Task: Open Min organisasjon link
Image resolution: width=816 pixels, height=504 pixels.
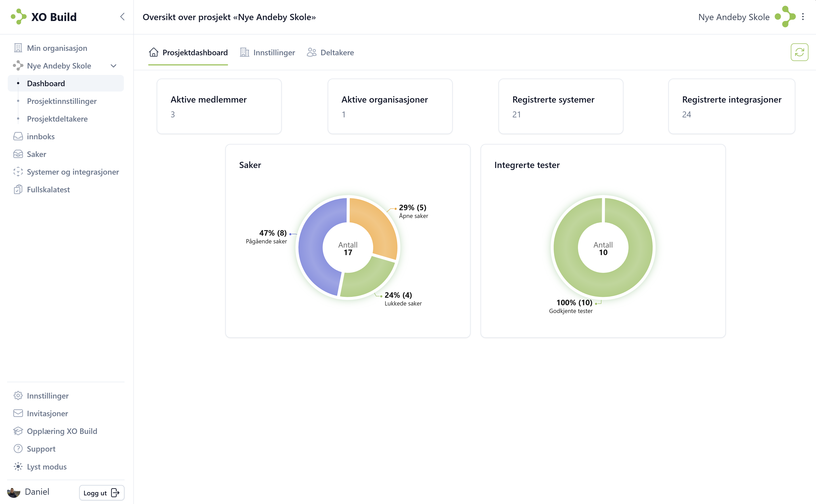Action: click(57, 48)
